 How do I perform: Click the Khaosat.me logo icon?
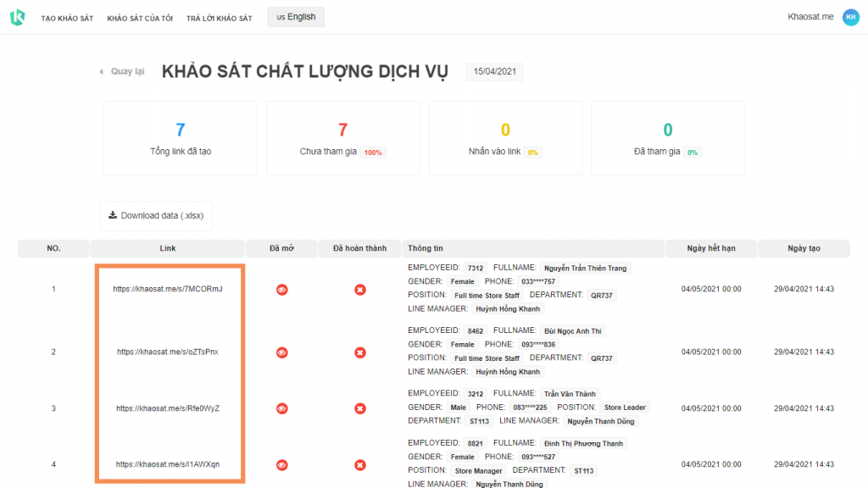pyautogui.click(x=17, y=17)
